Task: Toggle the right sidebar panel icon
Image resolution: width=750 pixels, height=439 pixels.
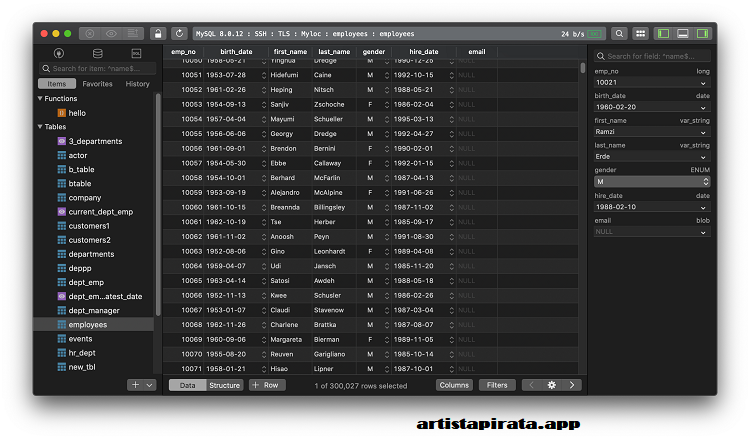Action: click(x=702, y=33)
